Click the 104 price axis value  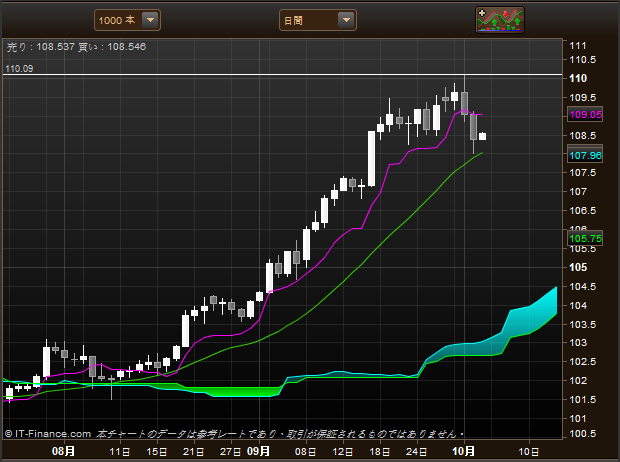578,305
